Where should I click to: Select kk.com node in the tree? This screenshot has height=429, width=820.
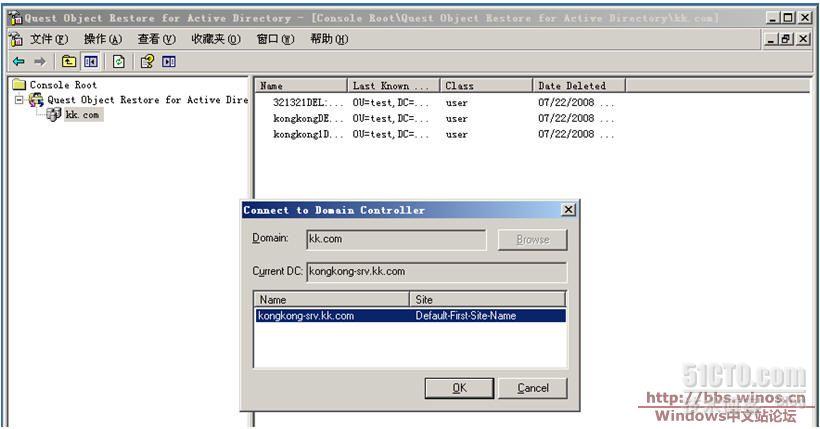[x=82, y=115]
